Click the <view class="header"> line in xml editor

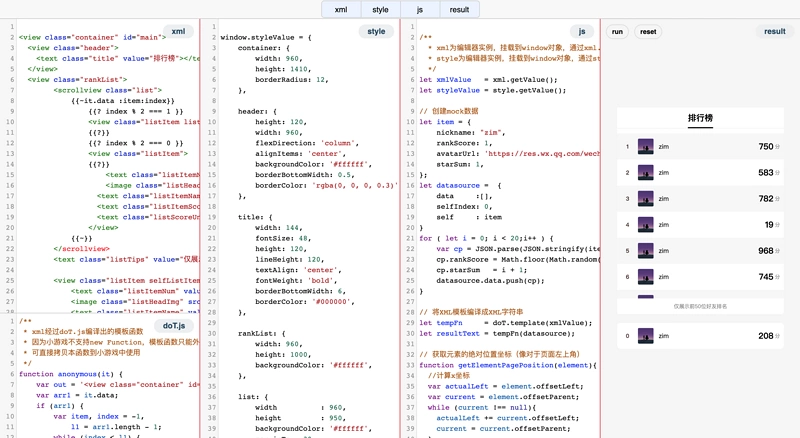73,48
